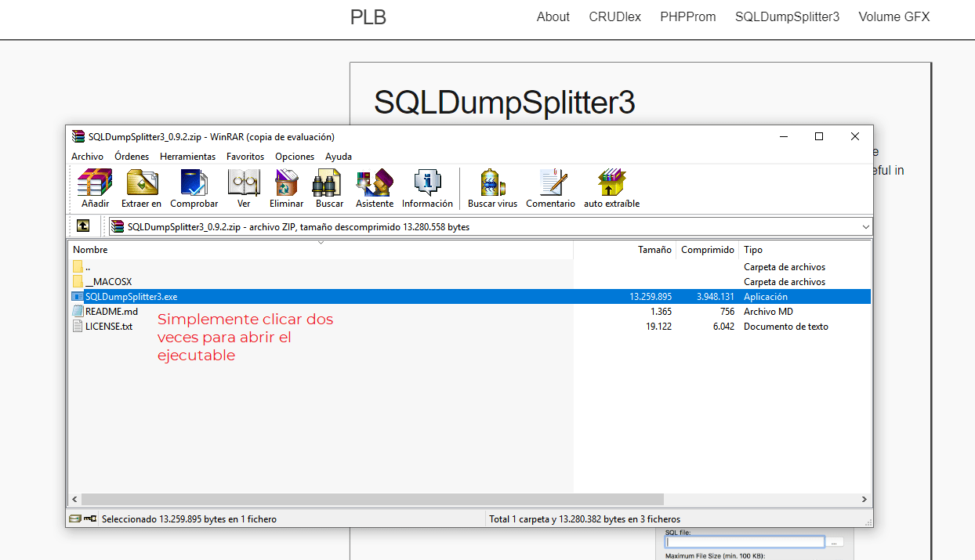
Task: Select the SQLDumpSplitter3.exe file name
Action: 131,297
